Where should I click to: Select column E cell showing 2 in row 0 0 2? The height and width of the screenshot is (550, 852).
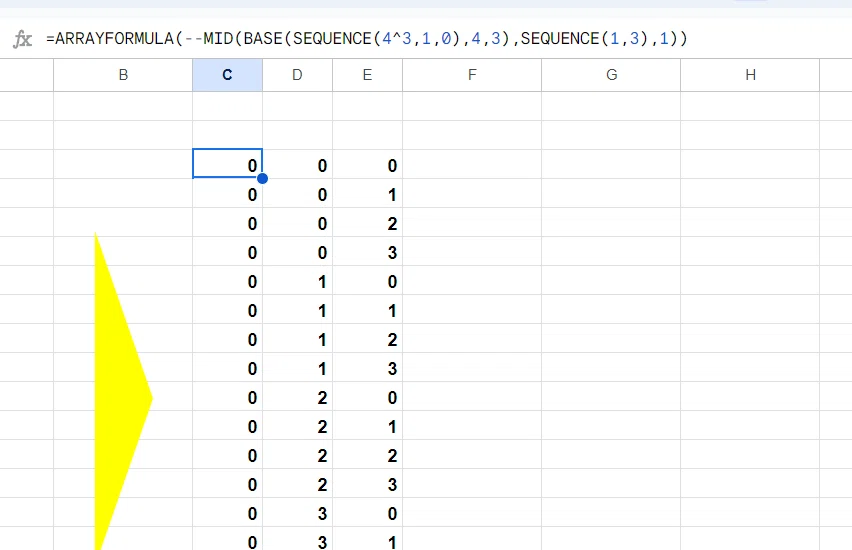pyautogui.click(x=367, y=222)
